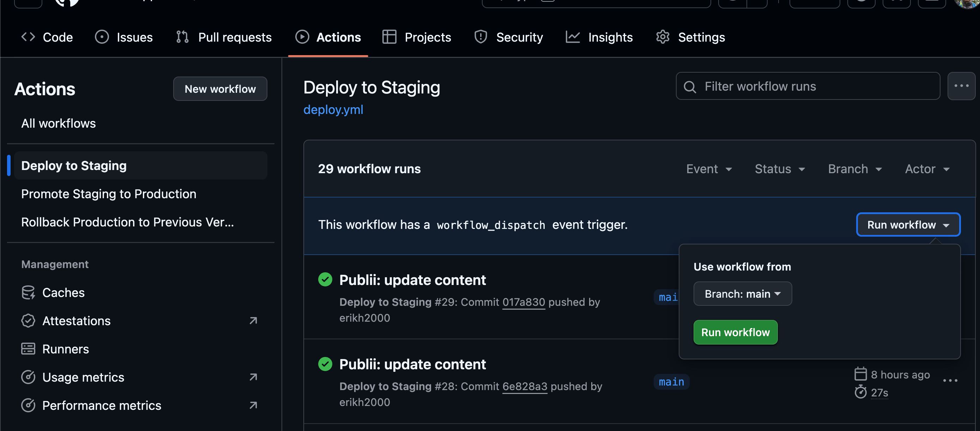Click the Caches database icon

tap(28, 292)
